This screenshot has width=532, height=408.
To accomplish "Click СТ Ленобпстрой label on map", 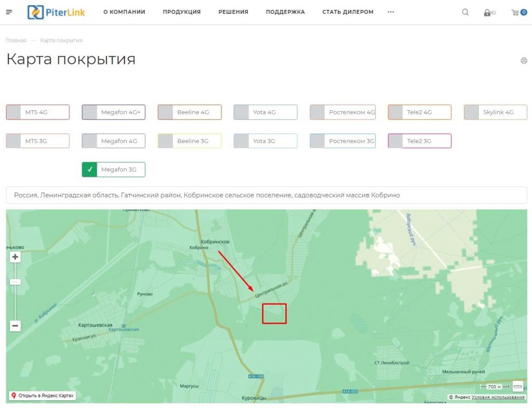I will tap(392, 363).
